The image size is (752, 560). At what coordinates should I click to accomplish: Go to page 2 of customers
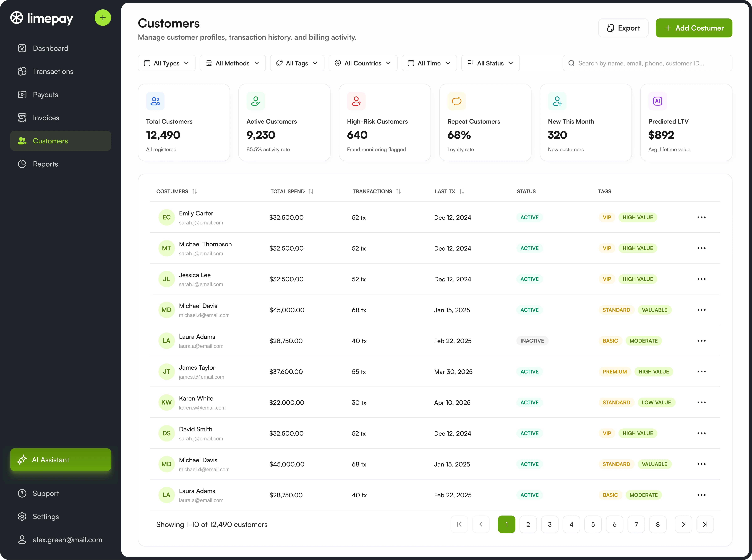coord(528,524)
